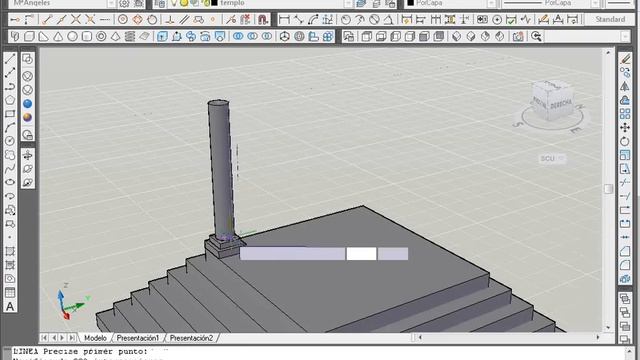This screenshot has height=360, width=640.
Task: Go to the first layout tab arrow
Action: click(44, 338)
